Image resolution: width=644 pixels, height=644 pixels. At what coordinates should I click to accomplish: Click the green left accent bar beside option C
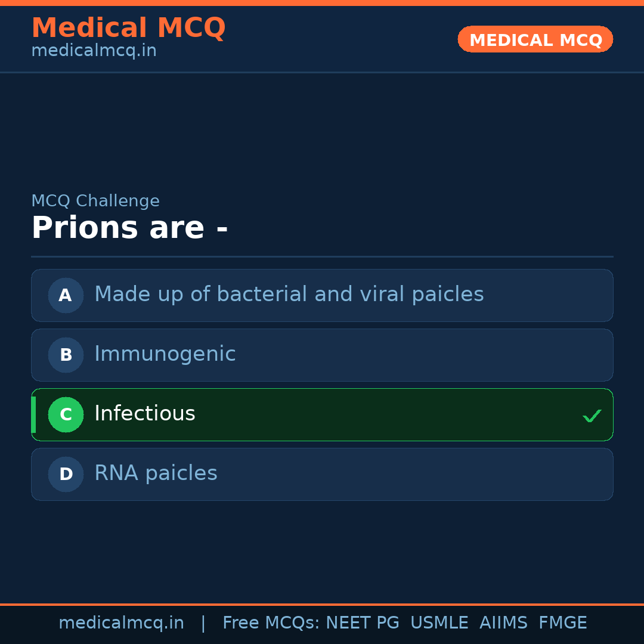[33, 414]
